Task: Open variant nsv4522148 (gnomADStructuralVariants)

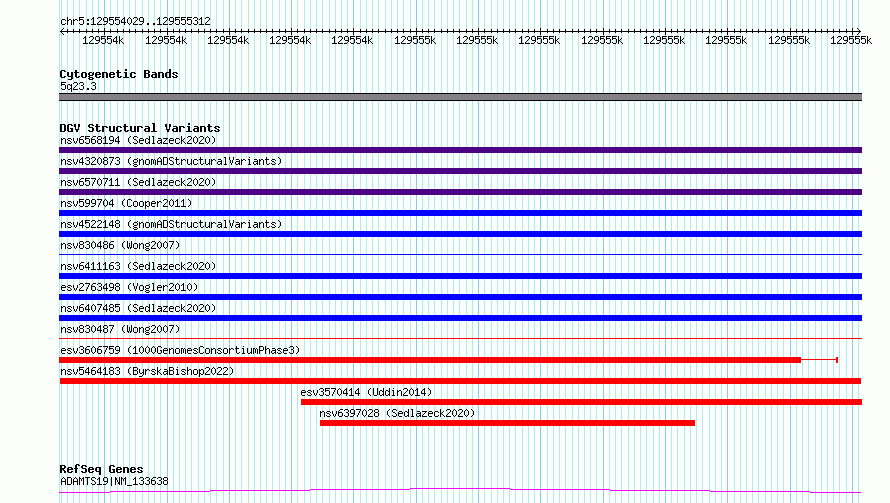Action: (x=460, y=234)
